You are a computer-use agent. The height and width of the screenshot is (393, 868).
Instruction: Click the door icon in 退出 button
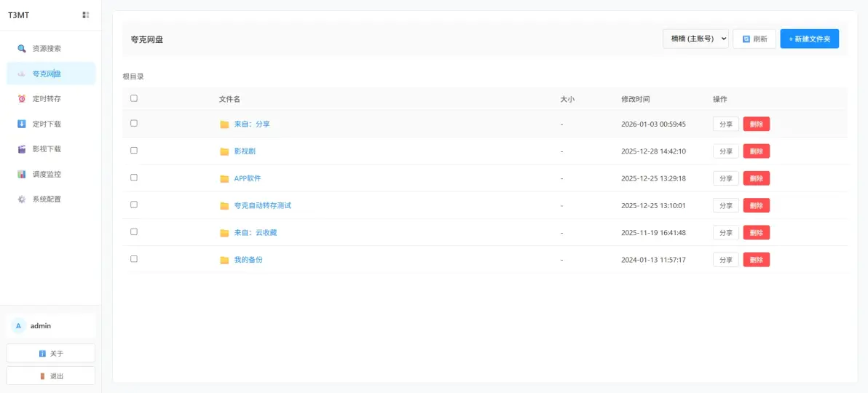tap(42, 376)
